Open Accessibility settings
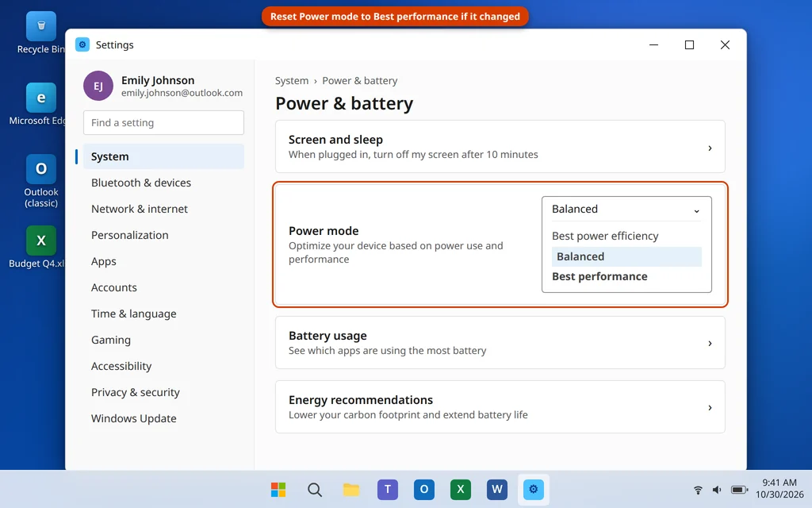Viewport: 812px width, 508px height. click(x=163, y=366)
